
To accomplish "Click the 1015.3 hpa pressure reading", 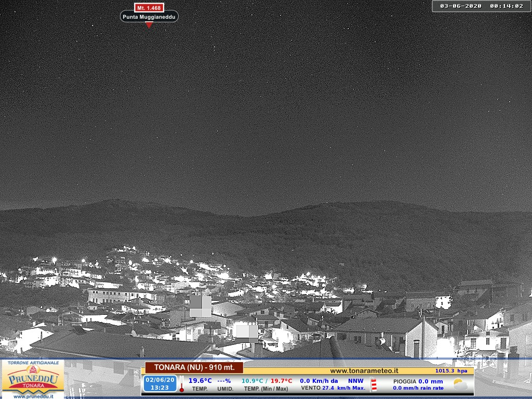I will 451,371.
